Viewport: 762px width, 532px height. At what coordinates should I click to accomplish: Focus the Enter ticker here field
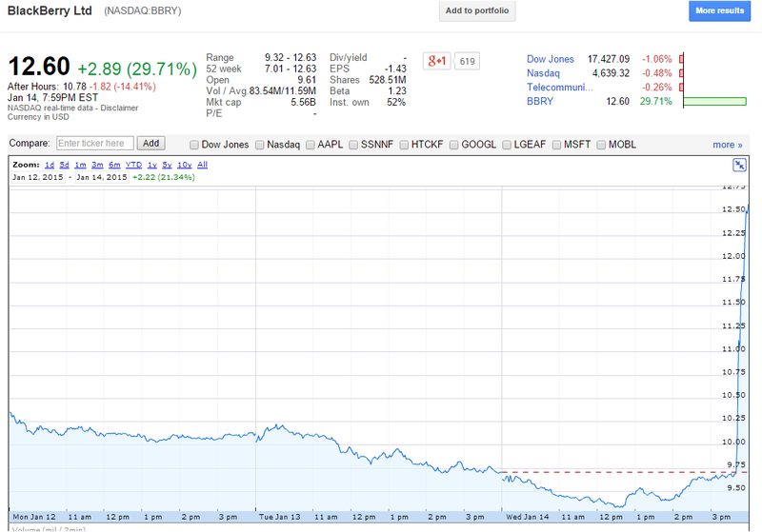[94, 143]
